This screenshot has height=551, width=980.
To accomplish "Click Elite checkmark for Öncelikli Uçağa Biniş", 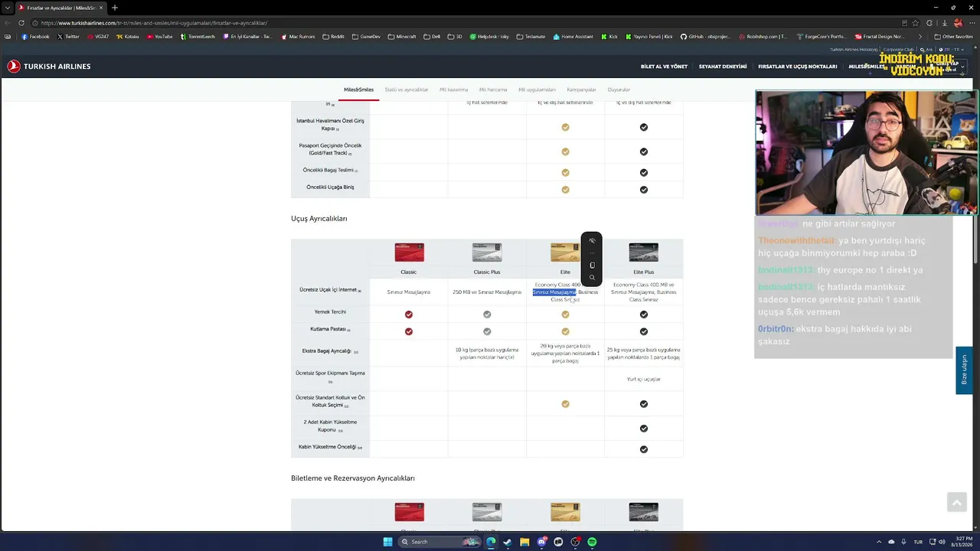I will point(566,190).
